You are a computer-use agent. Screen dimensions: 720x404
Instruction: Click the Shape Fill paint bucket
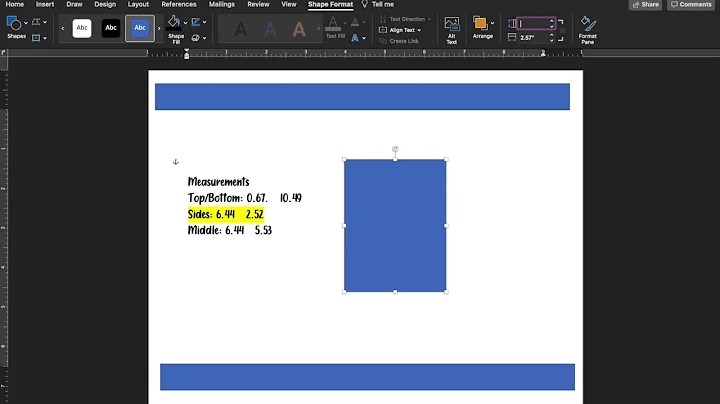click(x=174, y=22)
